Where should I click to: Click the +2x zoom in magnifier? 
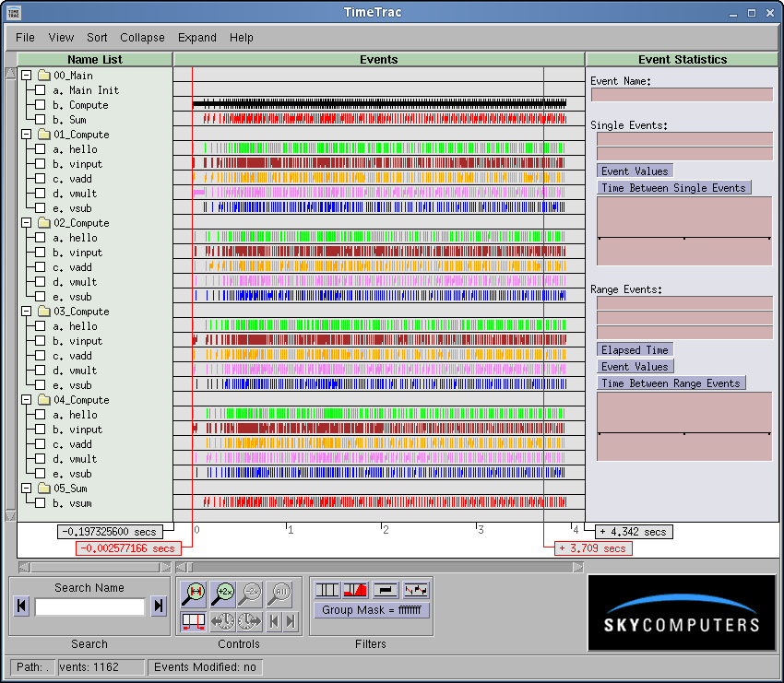pos(223,593)
